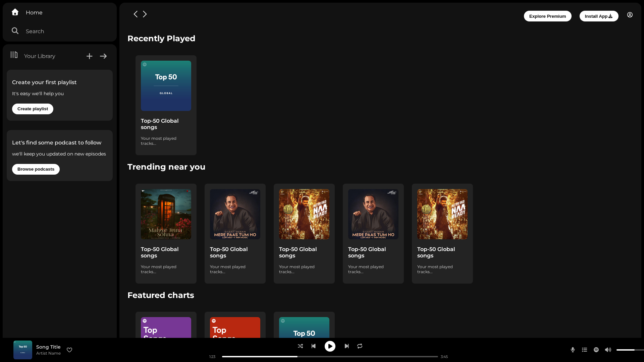Image resolution: width=644 pixels, height=362 pixels.
Task: Open the red Top Songs chart cover
Action: click(x=235, y=327)
